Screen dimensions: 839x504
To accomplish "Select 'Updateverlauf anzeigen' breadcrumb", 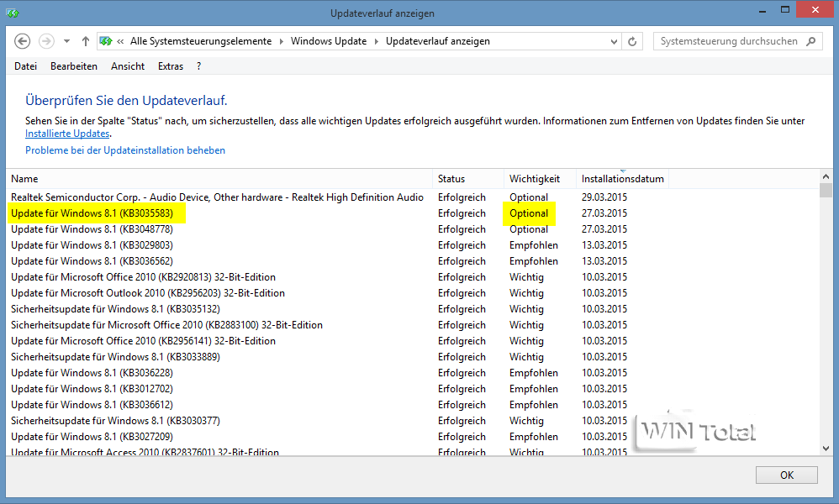I will pyautogui.click(x=438, y=41).
